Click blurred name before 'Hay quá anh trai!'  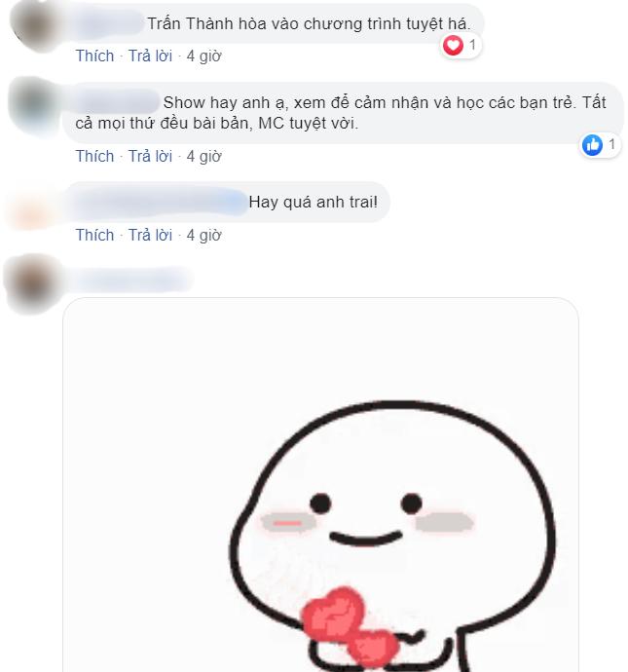(160, 202)
